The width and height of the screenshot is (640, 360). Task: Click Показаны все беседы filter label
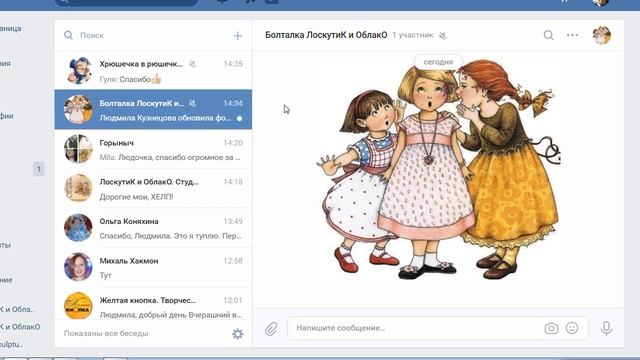[106, 333]
